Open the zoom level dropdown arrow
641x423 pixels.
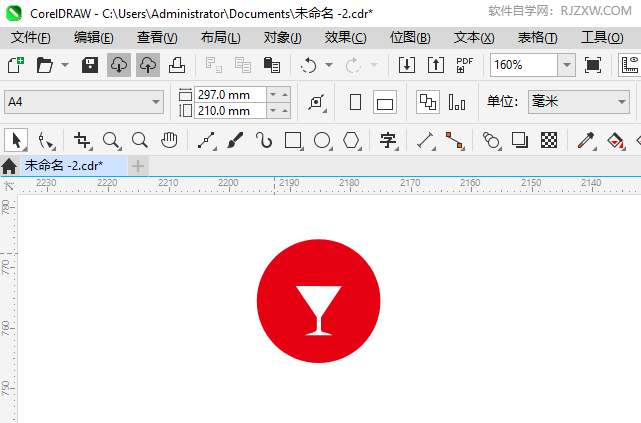click(567, 65)
